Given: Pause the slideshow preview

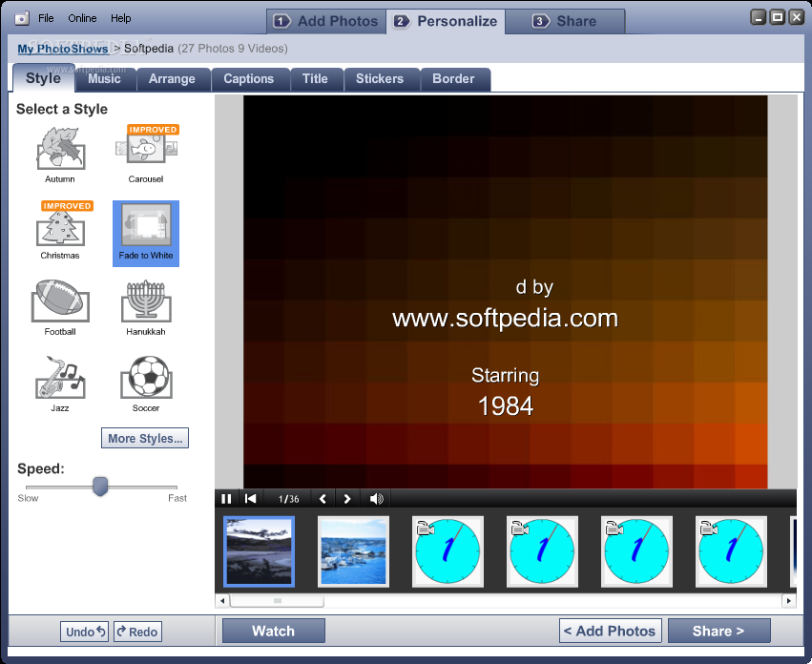Looking at the screenshot, I should point(226,499).
